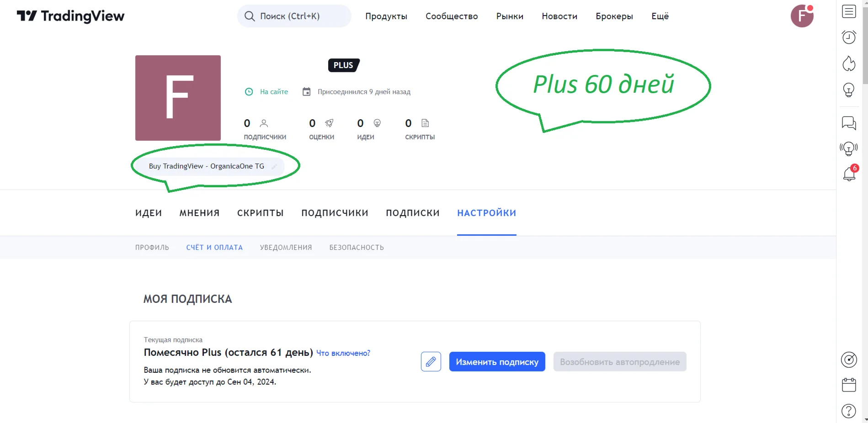The image size is (868, 423).
Task: Click the МОЯ ПОДПИСКА heading
Action: point(188,299)
